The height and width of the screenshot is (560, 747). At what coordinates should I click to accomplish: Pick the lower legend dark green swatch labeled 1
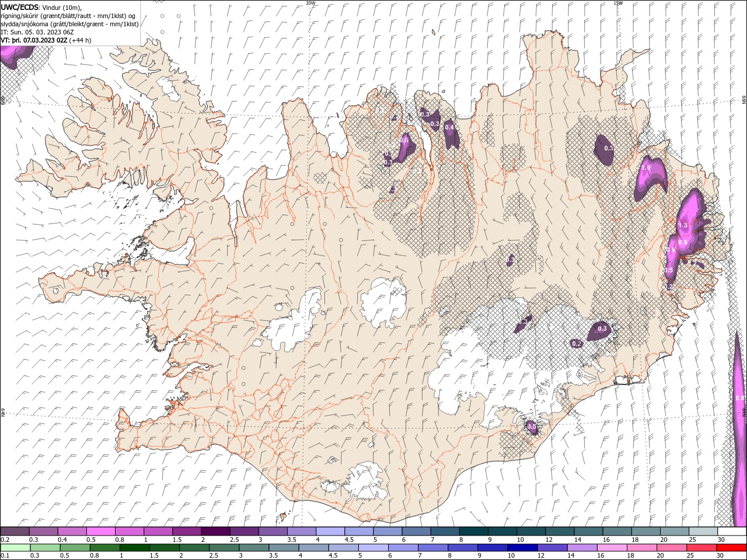pyautogui.click(x=134, y=548)
